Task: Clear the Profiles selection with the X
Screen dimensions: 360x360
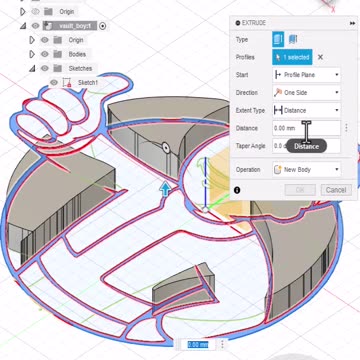Action: (x=320, y=57)
